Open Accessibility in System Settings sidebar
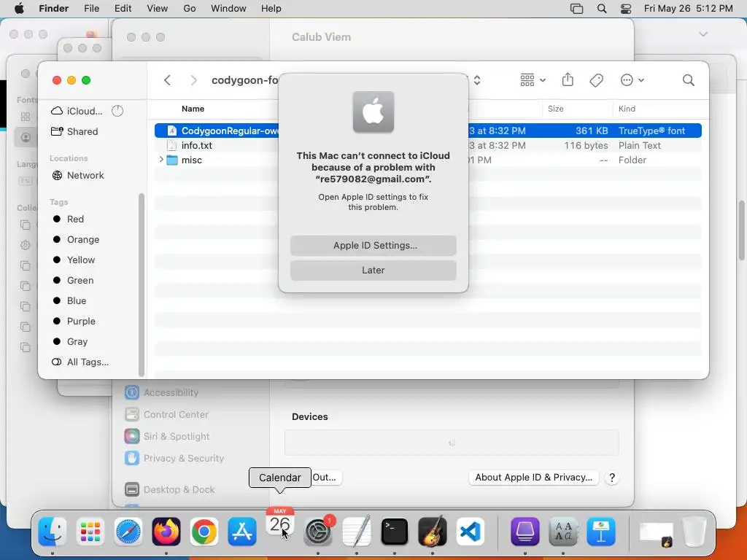Viewport: 747px width, 560px height. [161, 392]
